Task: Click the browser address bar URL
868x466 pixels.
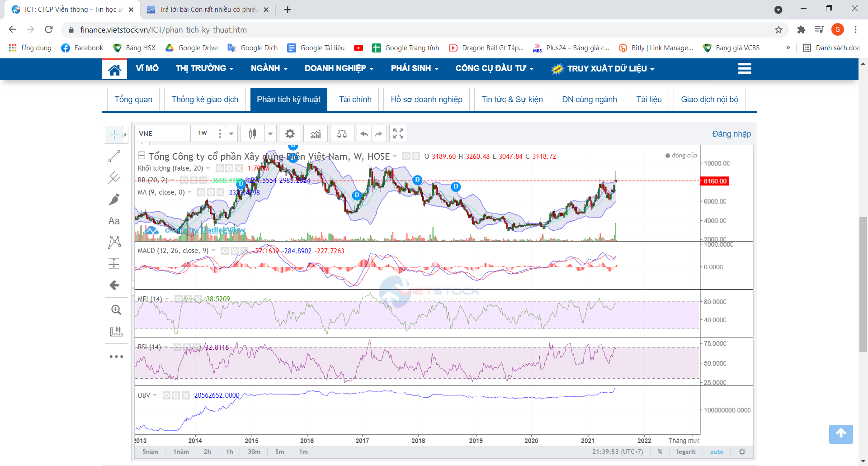Action: click(x=163, y=30)
